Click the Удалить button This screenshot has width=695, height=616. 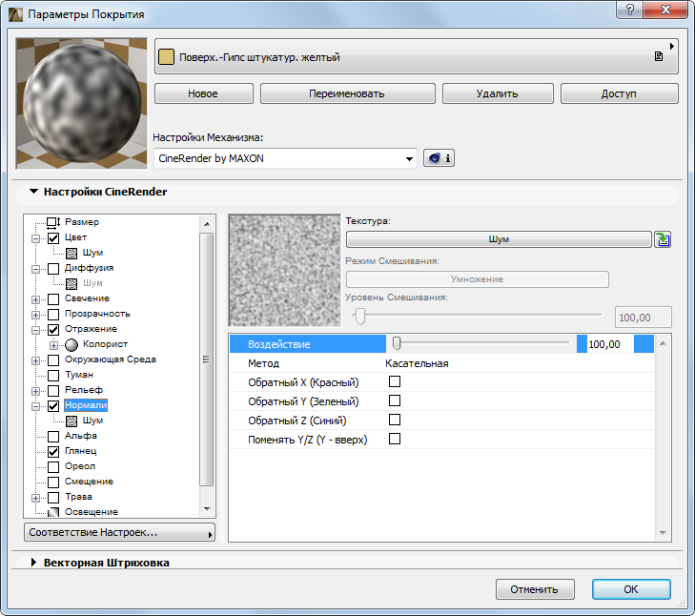(x=498, y=93)
